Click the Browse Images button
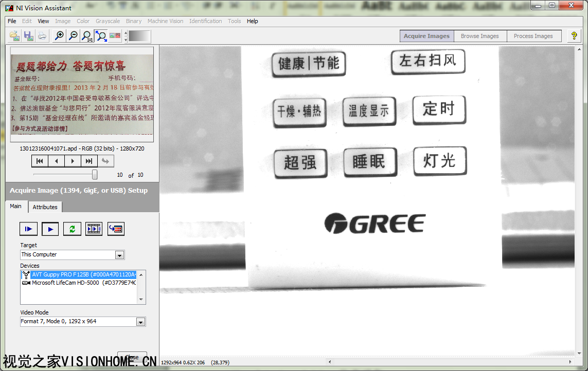Viewport: 588px width, 371px height. point(480,36)
